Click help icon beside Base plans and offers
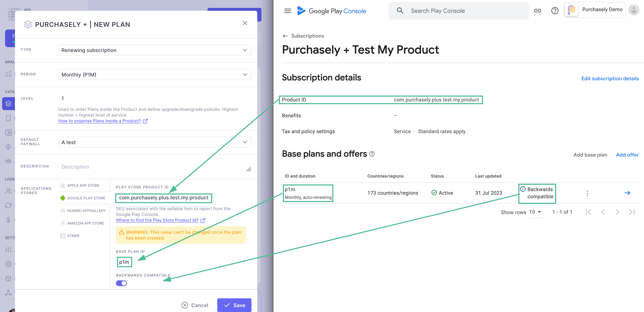This screenshot has width=644, height=312. click(x=372, y=154)
